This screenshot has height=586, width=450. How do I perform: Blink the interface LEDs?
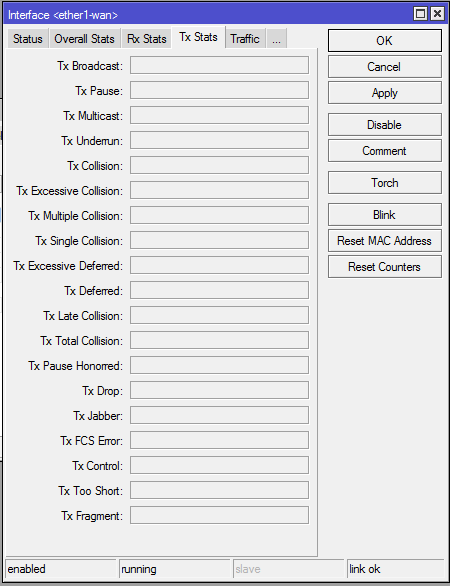[x=385, y=215]
